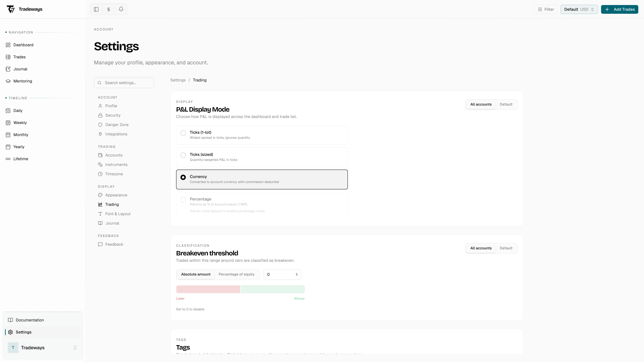Open the Appearance settings page

tap(116, 195)
